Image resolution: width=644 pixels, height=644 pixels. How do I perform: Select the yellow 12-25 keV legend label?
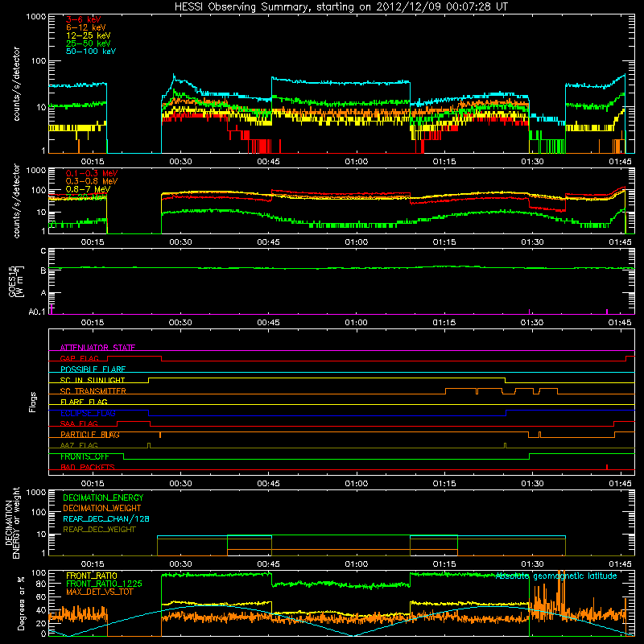(89, 35)
